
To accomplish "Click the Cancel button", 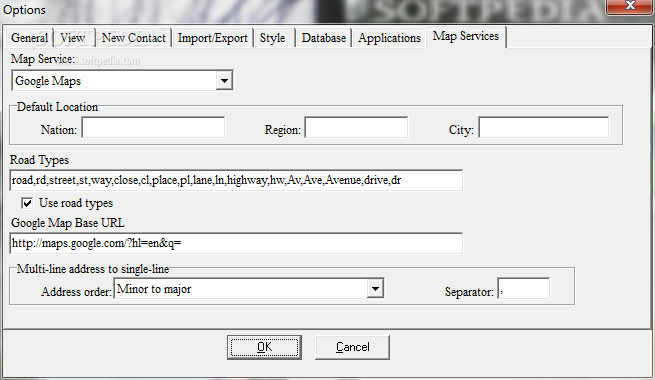I will [x=353, y=347].
